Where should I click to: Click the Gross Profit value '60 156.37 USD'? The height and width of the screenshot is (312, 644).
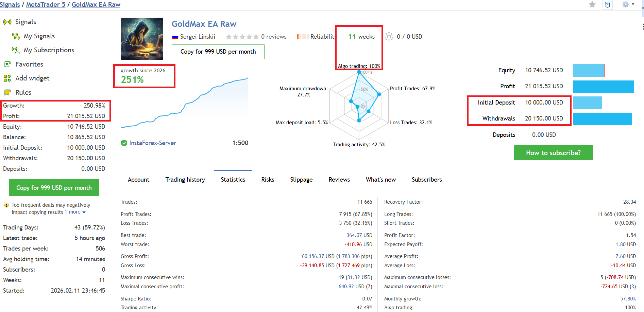[318, 256]
